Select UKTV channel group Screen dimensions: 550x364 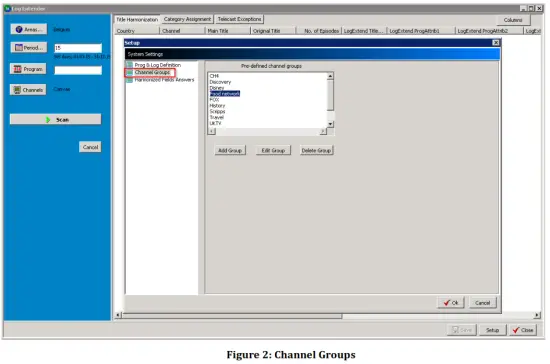click(215, 123)
